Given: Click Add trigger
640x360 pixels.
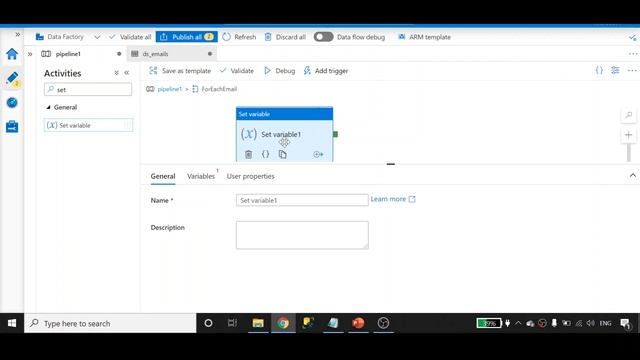Looking at the screenshot, I should pyautogui.click(x=326, y=71).
